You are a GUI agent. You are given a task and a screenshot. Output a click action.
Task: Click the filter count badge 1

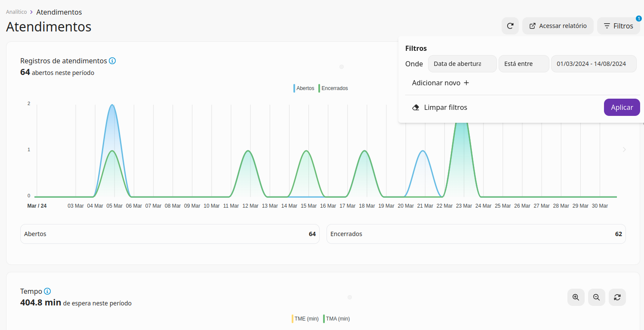(639, 19)
